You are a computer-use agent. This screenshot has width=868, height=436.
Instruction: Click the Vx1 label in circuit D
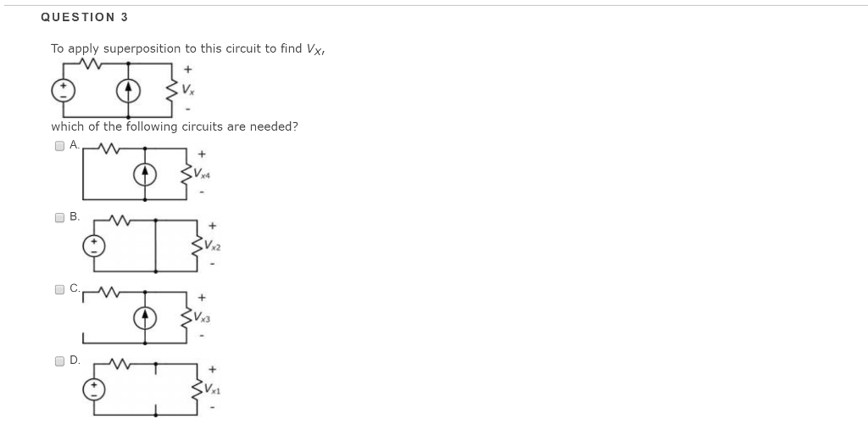212,388
